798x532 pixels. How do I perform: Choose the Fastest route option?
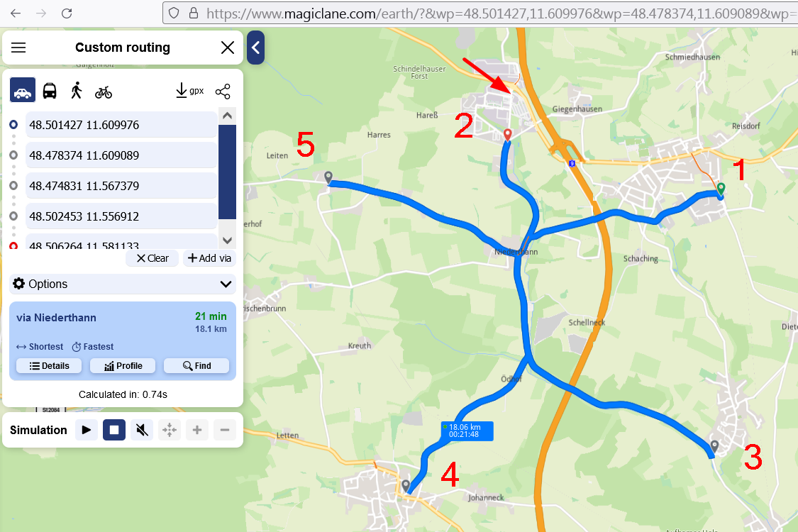click(93, 347)
